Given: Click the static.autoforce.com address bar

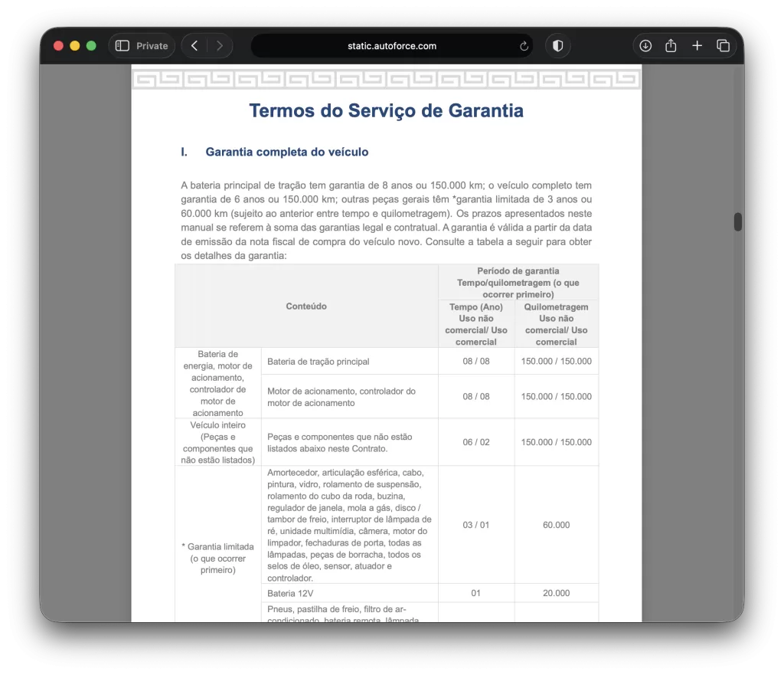Looking at the screenshot, I should (x=392, y=46).
